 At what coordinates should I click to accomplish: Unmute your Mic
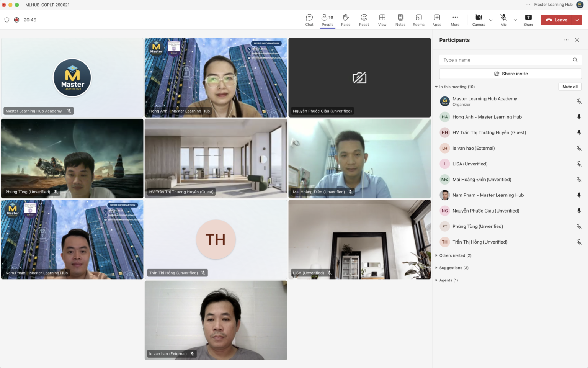pos(503,20)
